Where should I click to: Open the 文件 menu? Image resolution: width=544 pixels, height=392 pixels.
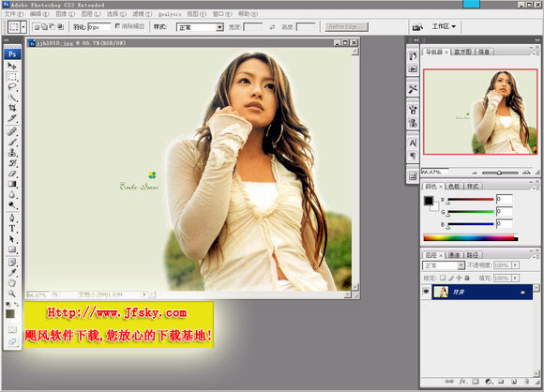click(x=13, y=14)
